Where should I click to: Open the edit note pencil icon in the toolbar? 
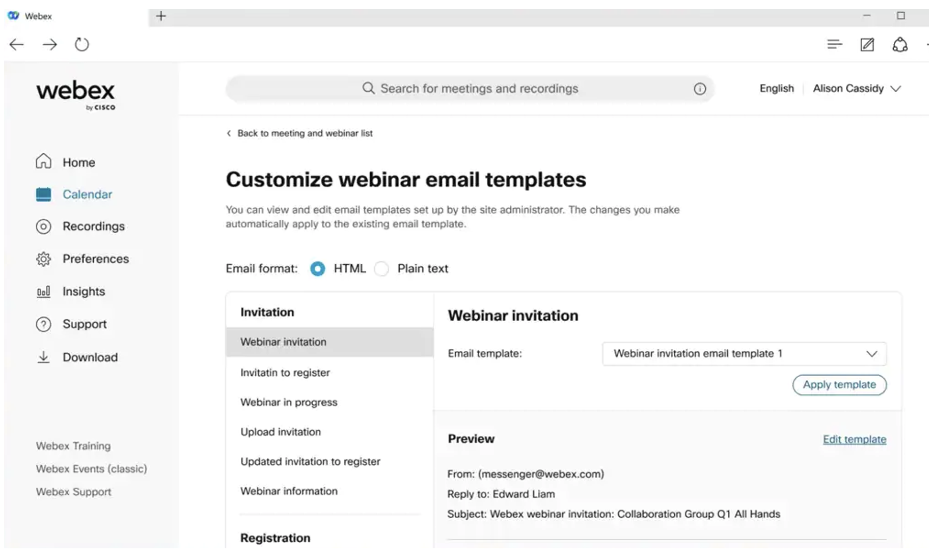867,45
